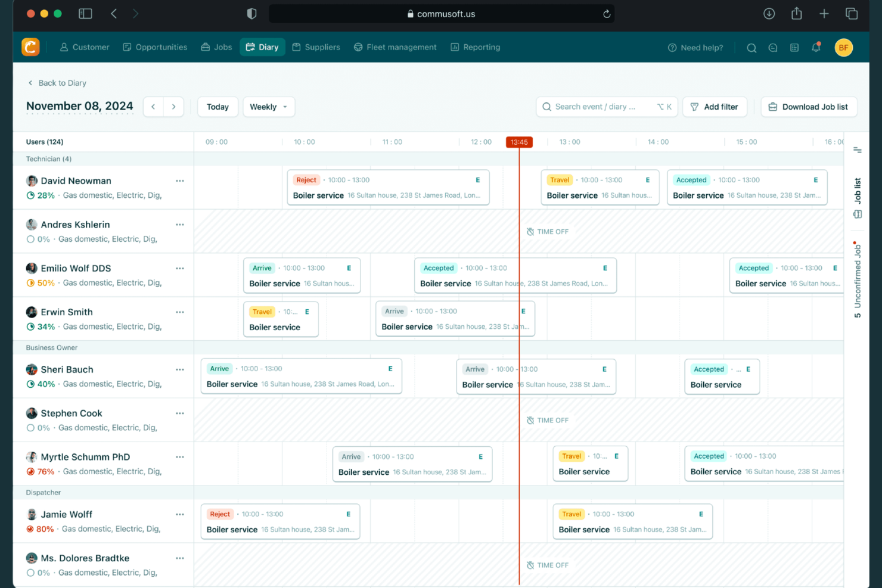Open the Jobs menu

pos(216,47)
